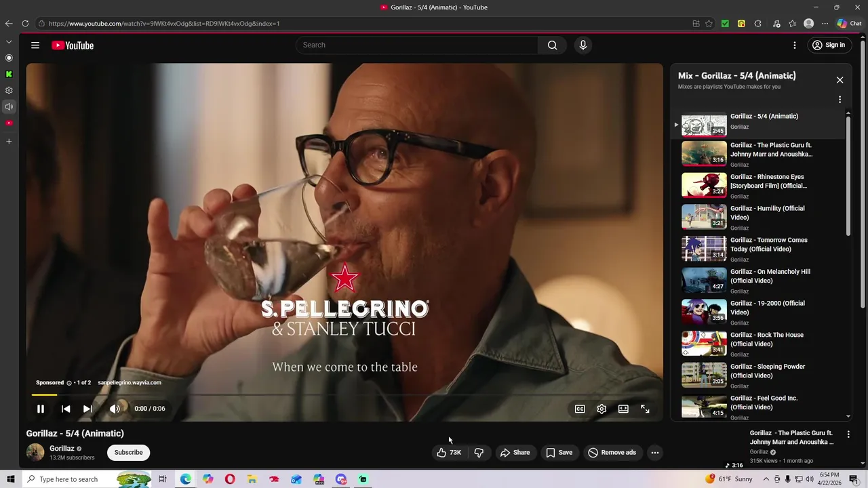Open the browser profile avatar
This screenshot has width=868, height=488.
coord(808,24)
